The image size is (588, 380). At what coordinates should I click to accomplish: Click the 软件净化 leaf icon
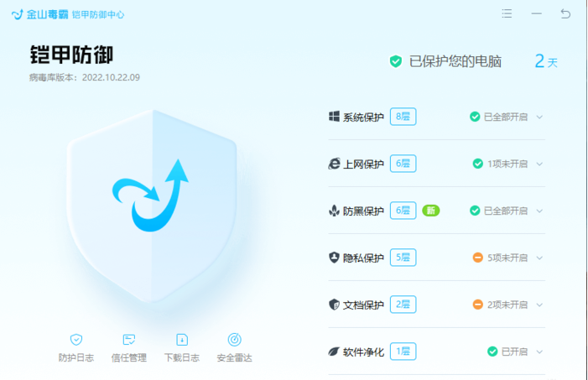point(334,351)
